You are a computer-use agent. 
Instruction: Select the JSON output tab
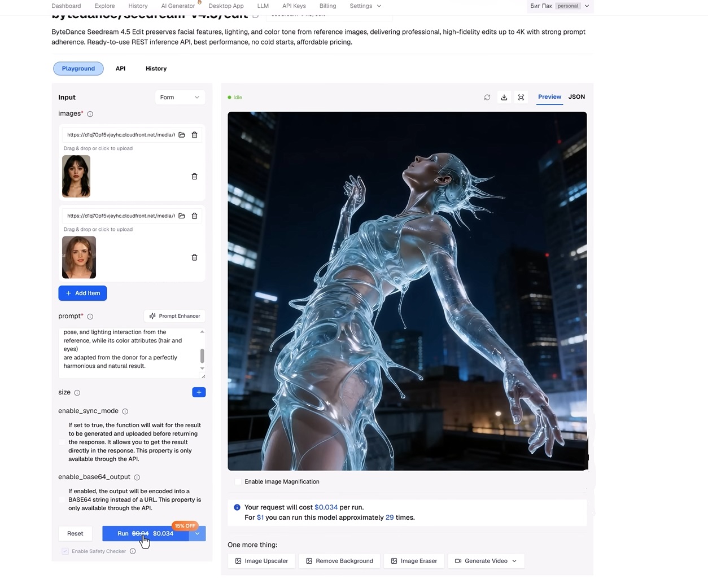point(576,96)
